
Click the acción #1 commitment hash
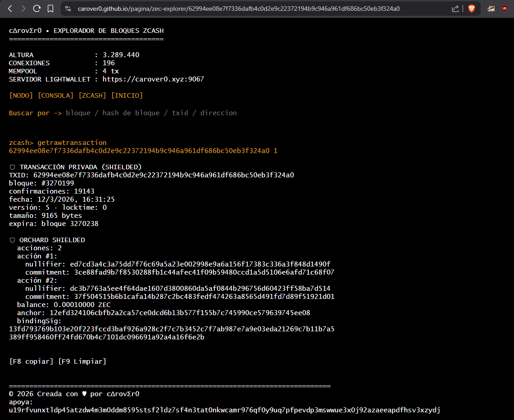204,272
